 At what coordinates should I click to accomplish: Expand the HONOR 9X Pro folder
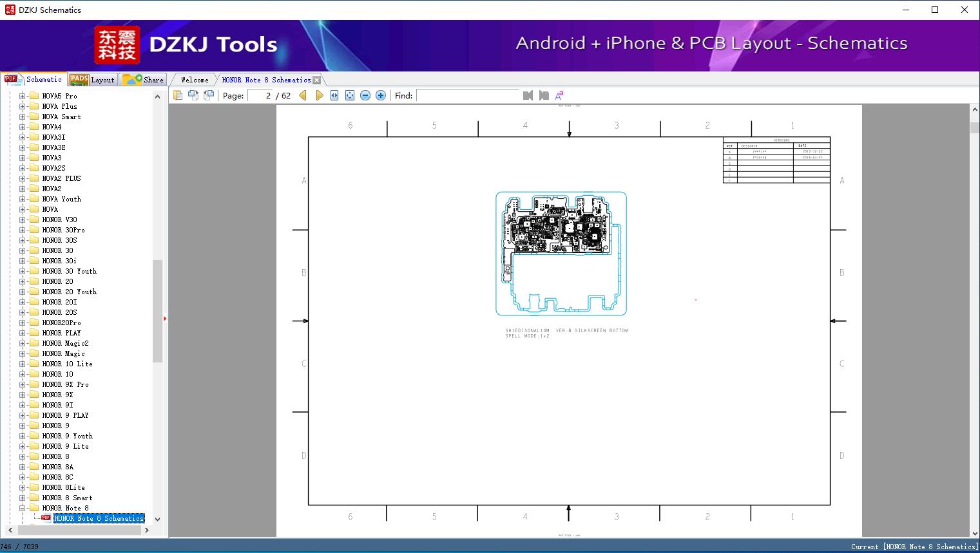point(22,384)
